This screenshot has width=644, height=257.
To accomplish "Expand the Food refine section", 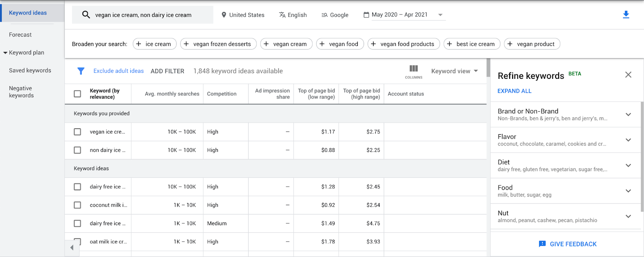I will point(628,191).
